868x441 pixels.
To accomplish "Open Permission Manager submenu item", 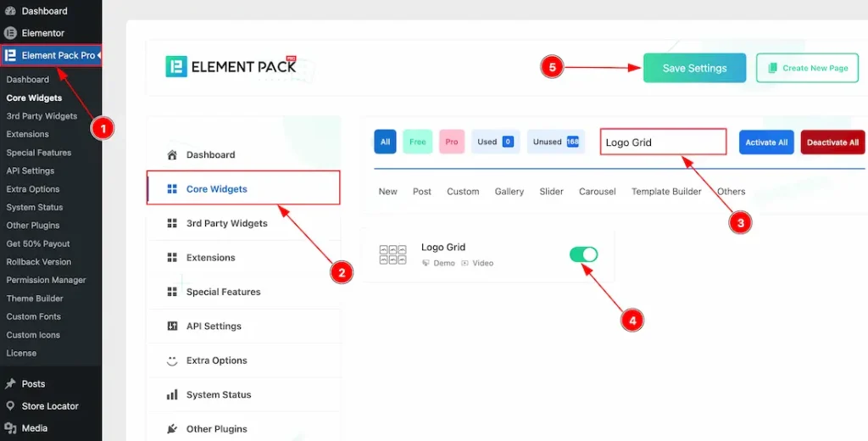I will (47, 280).
